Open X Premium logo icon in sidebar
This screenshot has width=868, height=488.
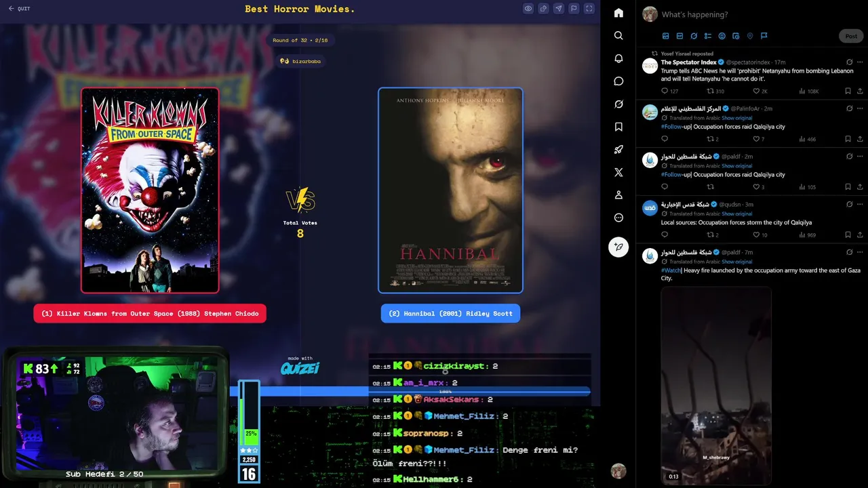click(x=618, y=172)
